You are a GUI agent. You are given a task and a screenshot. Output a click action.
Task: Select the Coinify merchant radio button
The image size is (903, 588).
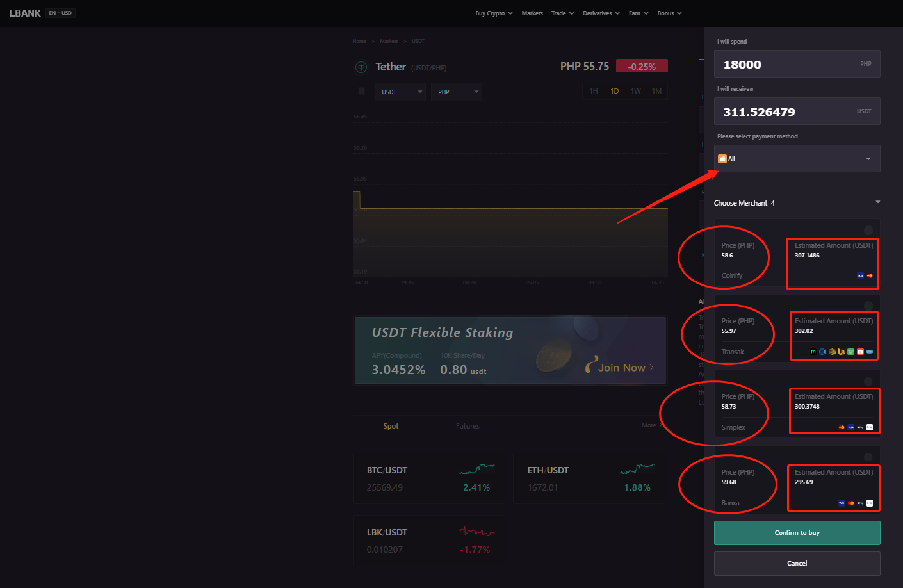point(868,230)
